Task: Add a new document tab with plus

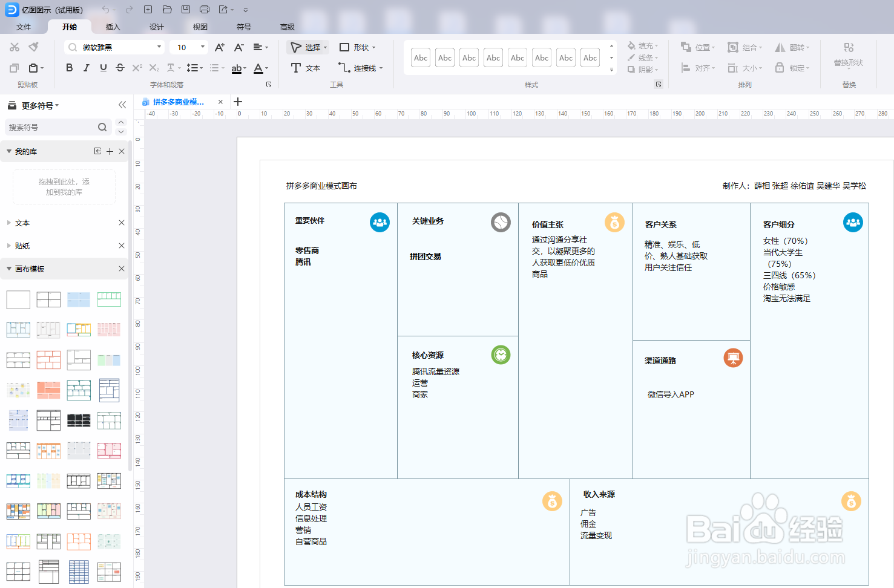Action: (x=238, y=102)
